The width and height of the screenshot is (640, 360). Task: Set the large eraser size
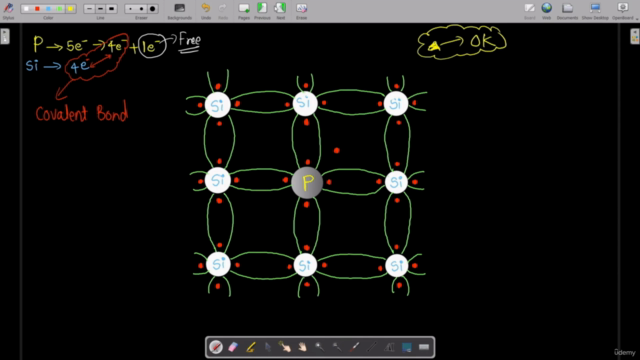pos(153,9)
